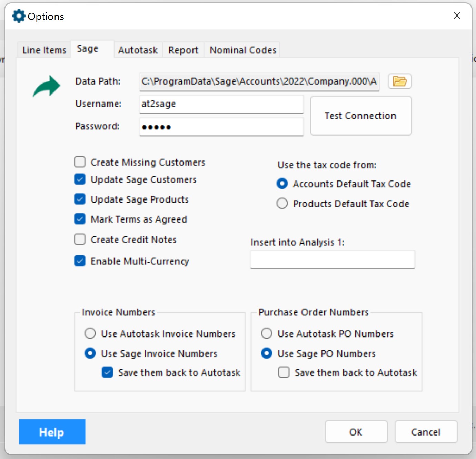The image size is (476, 459).
Task: Switch to the Line Items tab
Action: coord(44,50)
